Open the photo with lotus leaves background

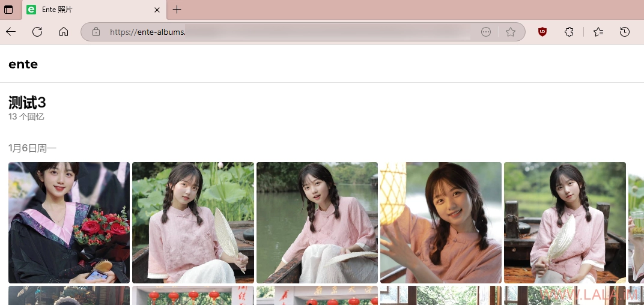pos(193,223)
